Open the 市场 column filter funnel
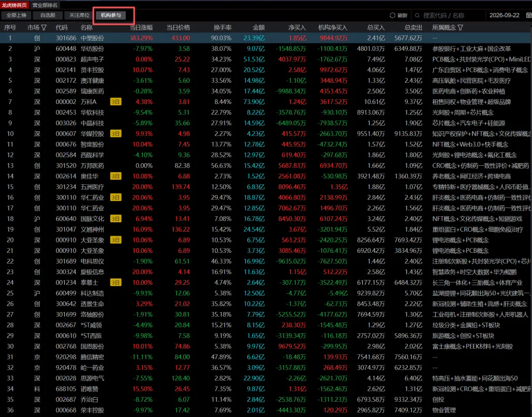532x417 pixels. (x=44, y=28)
